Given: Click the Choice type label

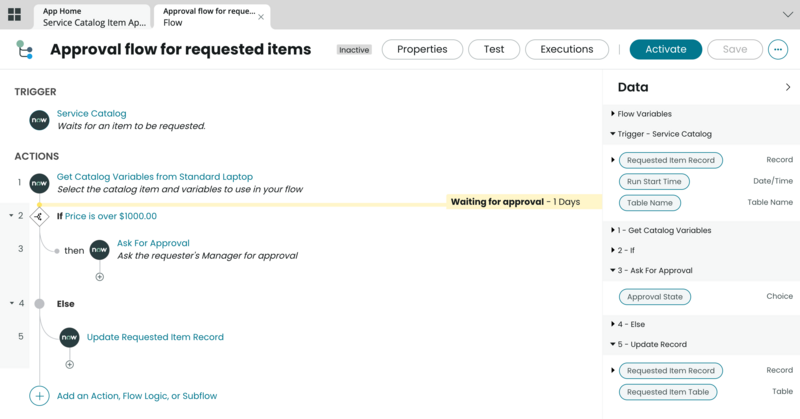Looking at the screenshot, I should click(780, 297).
